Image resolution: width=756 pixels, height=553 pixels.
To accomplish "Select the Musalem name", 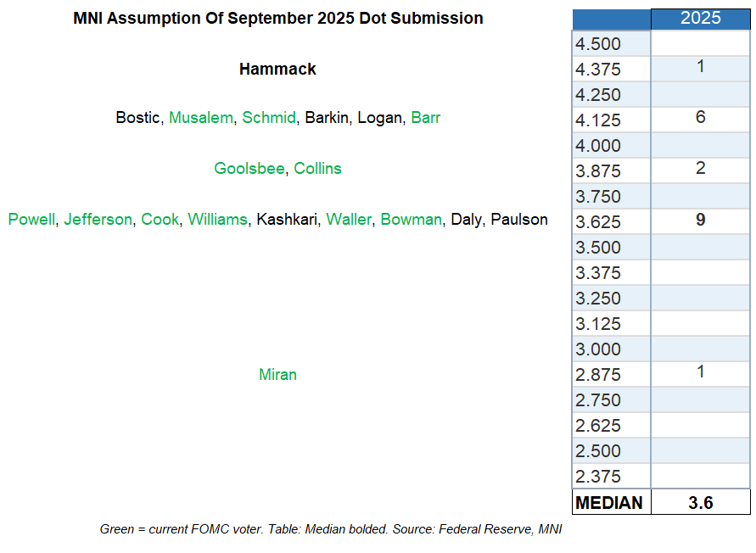I will click(200, 118).
